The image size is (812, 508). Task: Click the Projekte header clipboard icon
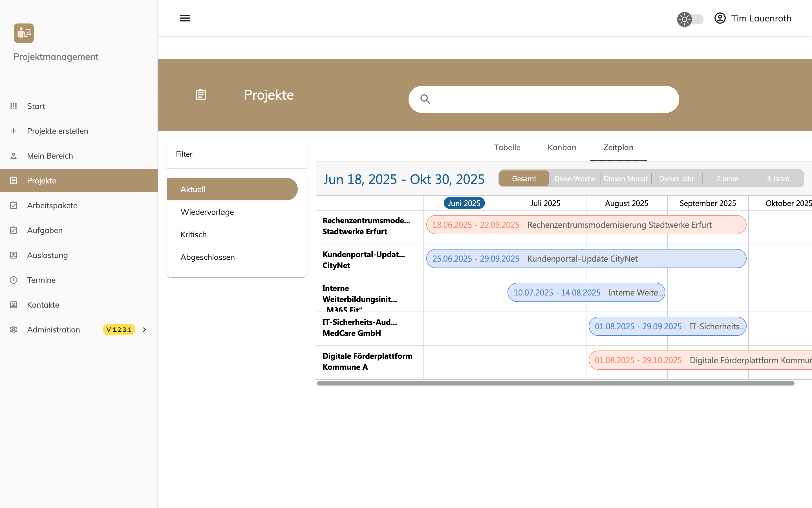(201, 95)
